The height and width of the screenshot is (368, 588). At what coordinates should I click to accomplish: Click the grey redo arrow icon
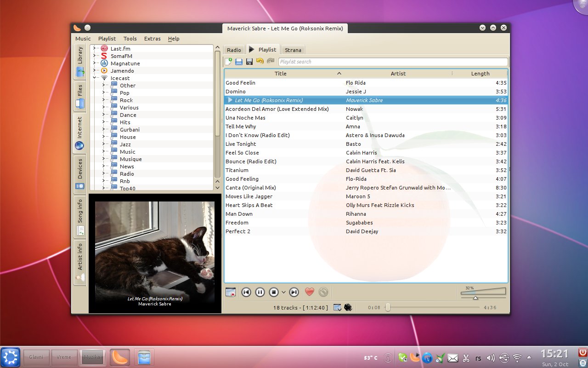pyautogui.click(x=271, y=62)
